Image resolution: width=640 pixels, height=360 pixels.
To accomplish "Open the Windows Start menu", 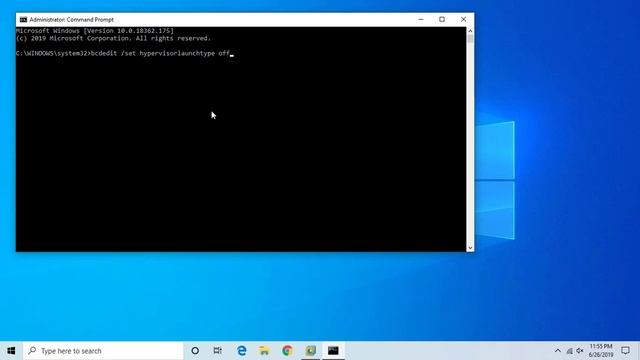I will [x=11, y=351].
